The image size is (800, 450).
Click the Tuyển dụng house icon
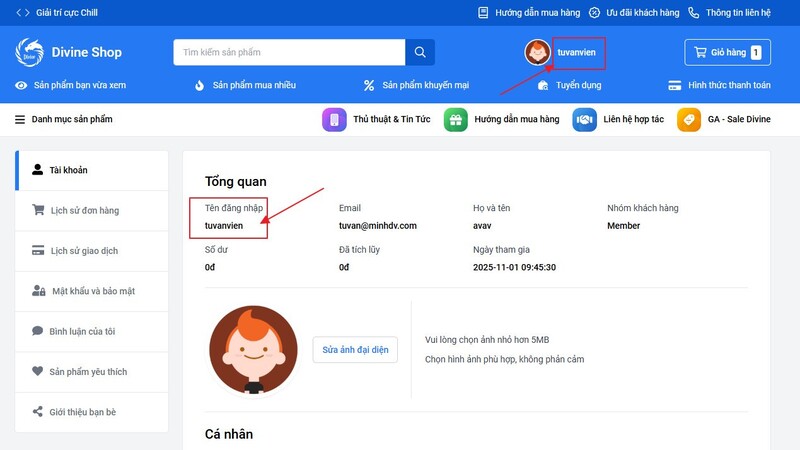pos(543,85)
